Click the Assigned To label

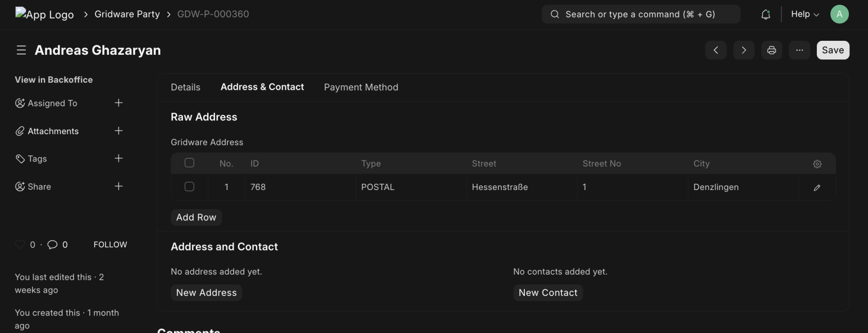52,103
